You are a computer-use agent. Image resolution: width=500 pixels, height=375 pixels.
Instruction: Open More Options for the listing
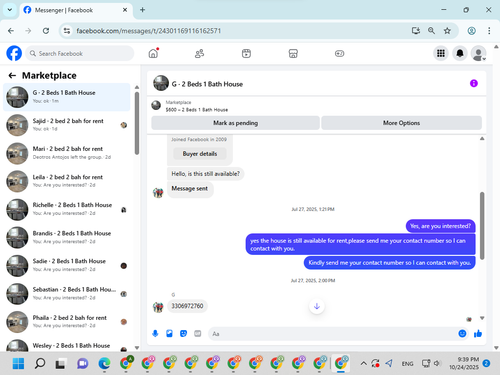click(401, 123)
